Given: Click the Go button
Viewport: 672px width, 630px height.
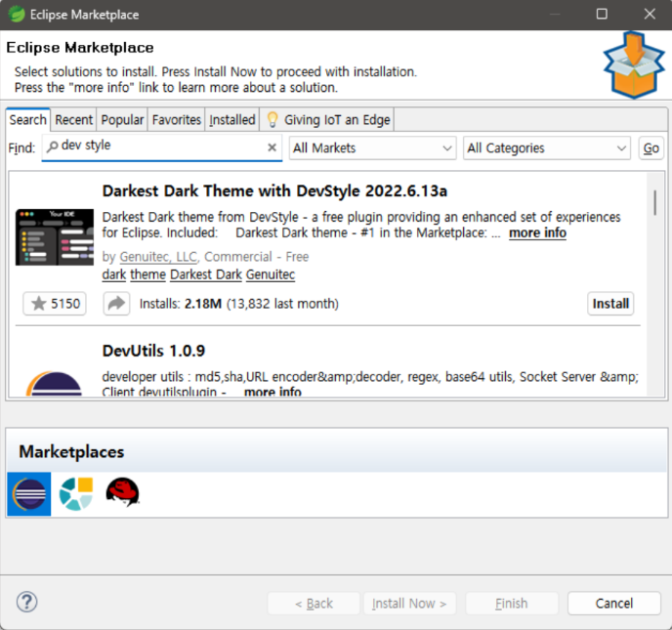Looking at the screenshot, I should pos(651,147).
